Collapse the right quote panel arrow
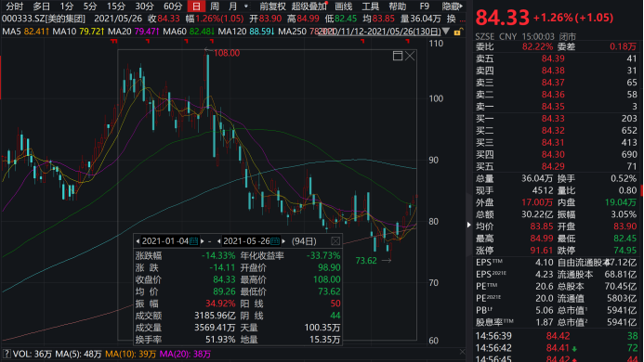The width and height of the screenshot is (644, 362). (469, 225)
